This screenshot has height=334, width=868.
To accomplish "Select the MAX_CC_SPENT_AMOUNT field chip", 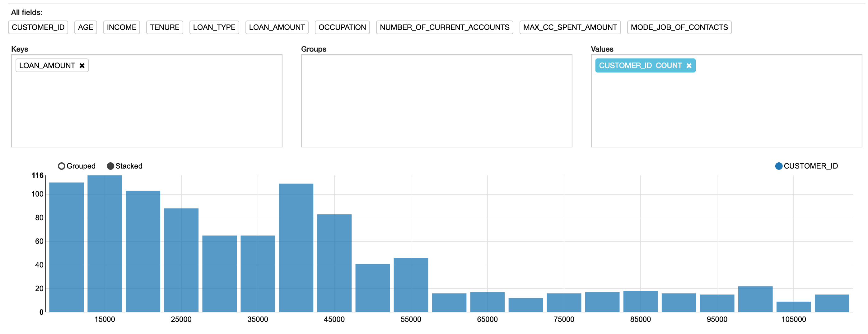I will click(570, 27).
